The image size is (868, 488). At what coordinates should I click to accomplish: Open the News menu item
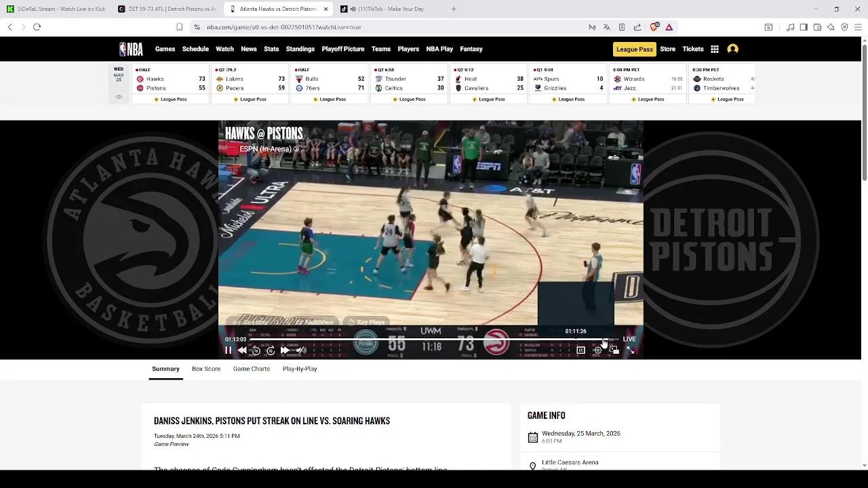click(249, 49)
